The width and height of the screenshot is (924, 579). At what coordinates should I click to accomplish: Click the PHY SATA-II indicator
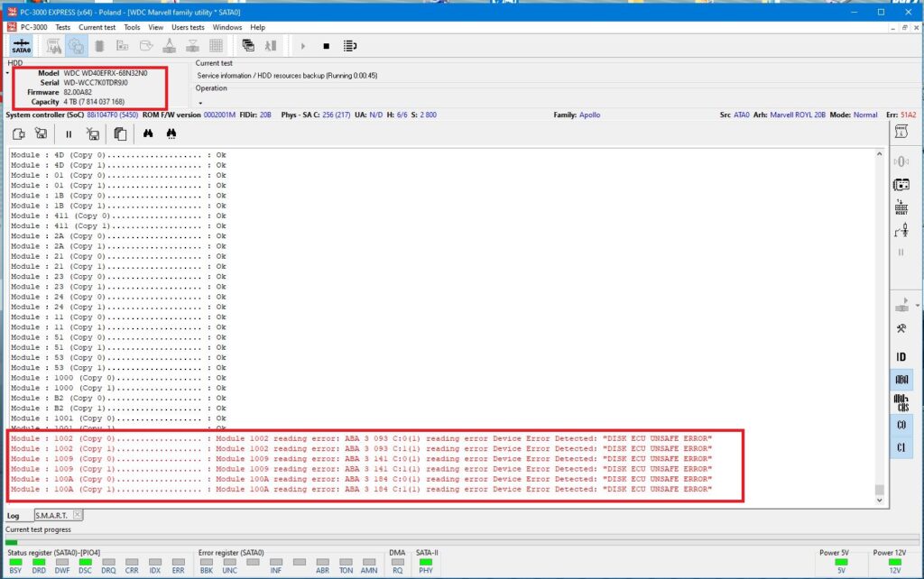click(x=426, y=562)
